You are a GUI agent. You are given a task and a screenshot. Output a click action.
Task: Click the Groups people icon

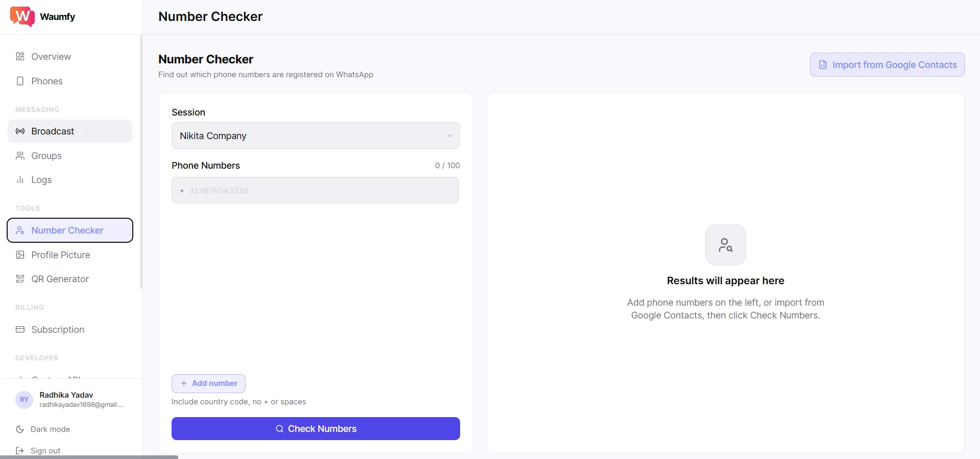pyautogui.click(x=20, y=156)
